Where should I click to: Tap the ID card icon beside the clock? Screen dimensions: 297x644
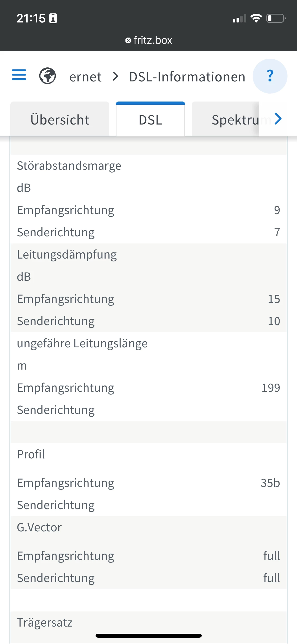53,18
